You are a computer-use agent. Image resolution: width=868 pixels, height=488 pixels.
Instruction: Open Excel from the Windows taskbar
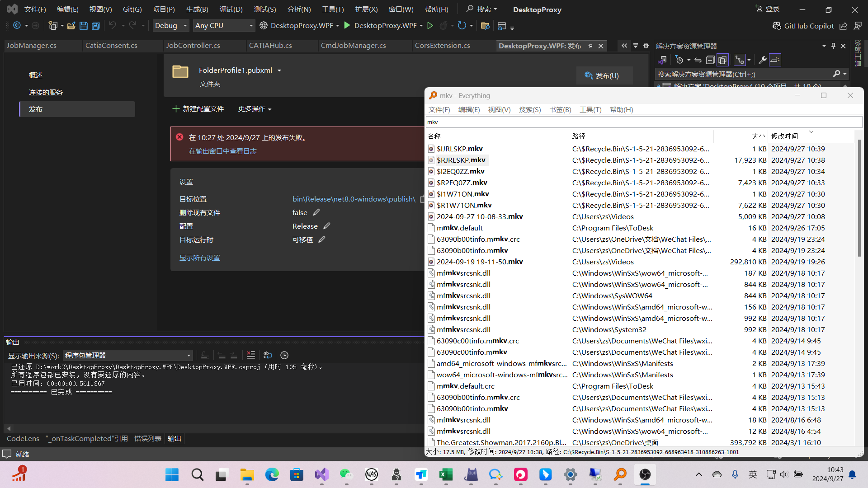[x=446, y=474]
